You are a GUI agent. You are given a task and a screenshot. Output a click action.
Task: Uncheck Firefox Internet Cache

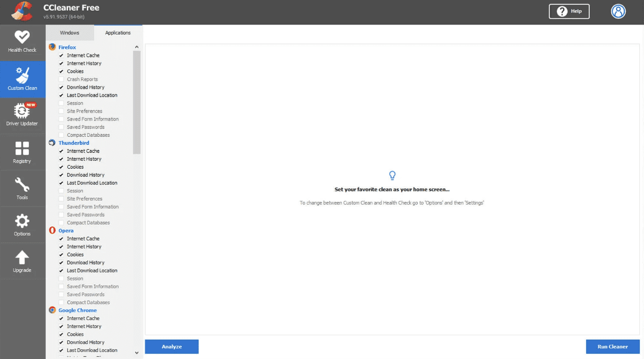point(62,56)
